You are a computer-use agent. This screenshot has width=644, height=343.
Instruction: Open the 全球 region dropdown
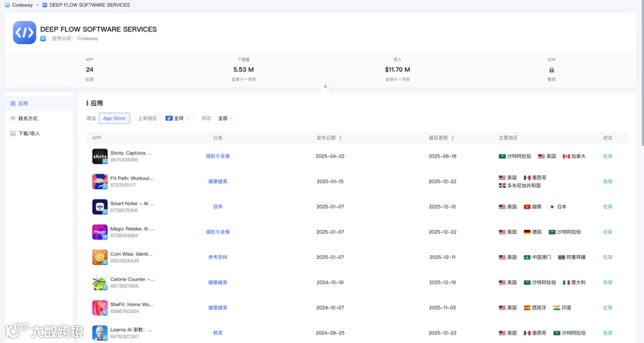[177, 118]
